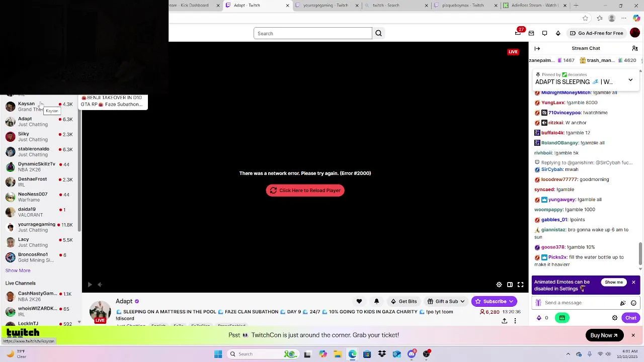Bookmark this page with star icon

pyautogui.click(x=585, y=18)
